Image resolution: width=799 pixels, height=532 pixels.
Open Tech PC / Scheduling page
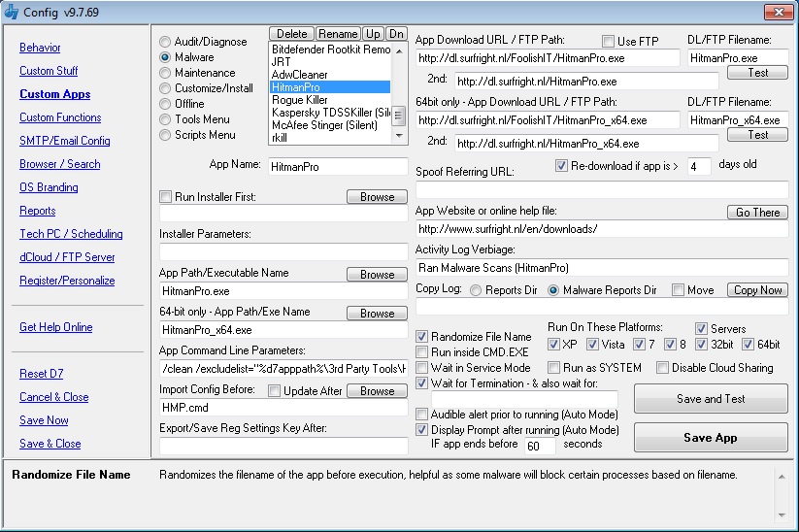pyautogui.click(x=71, y=234)
